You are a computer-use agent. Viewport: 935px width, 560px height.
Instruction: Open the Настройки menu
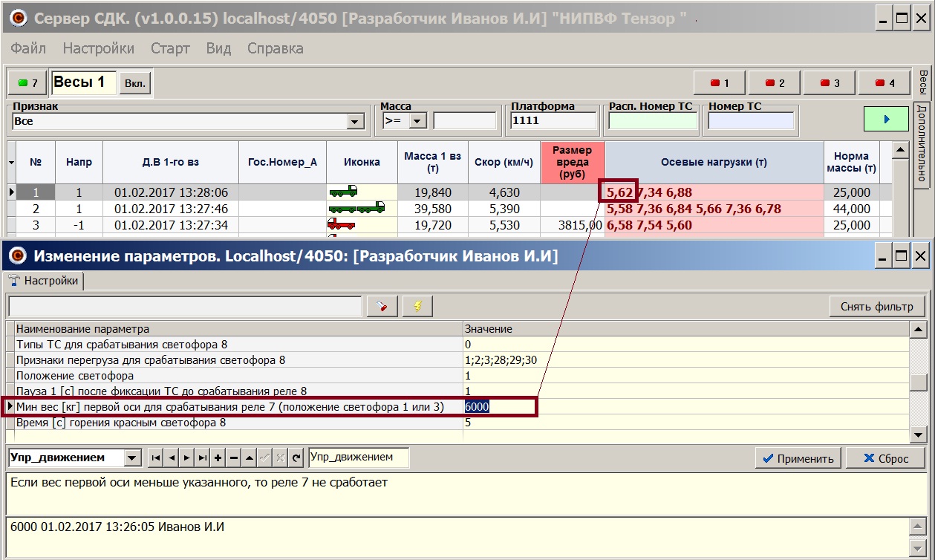[98, 49]
